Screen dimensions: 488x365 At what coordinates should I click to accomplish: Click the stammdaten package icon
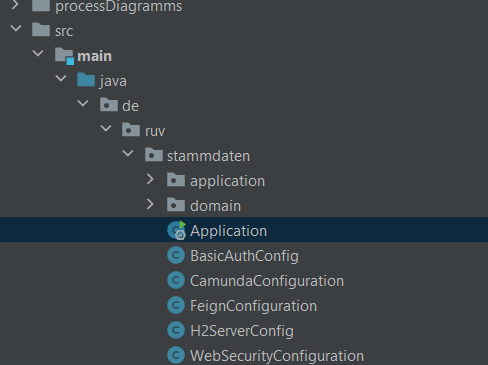[154, 155]
